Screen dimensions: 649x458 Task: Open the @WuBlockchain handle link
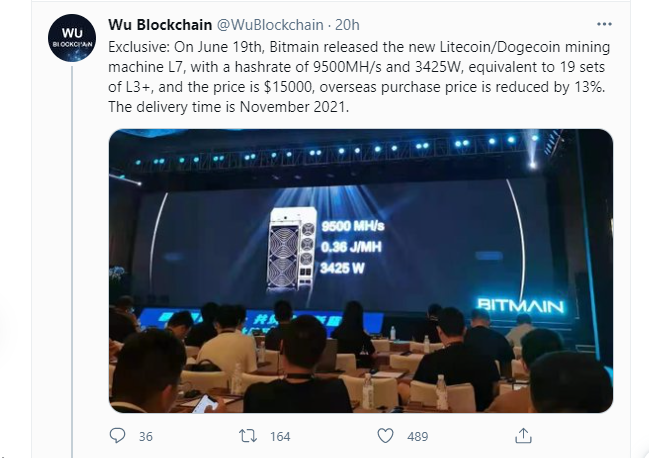270,25
